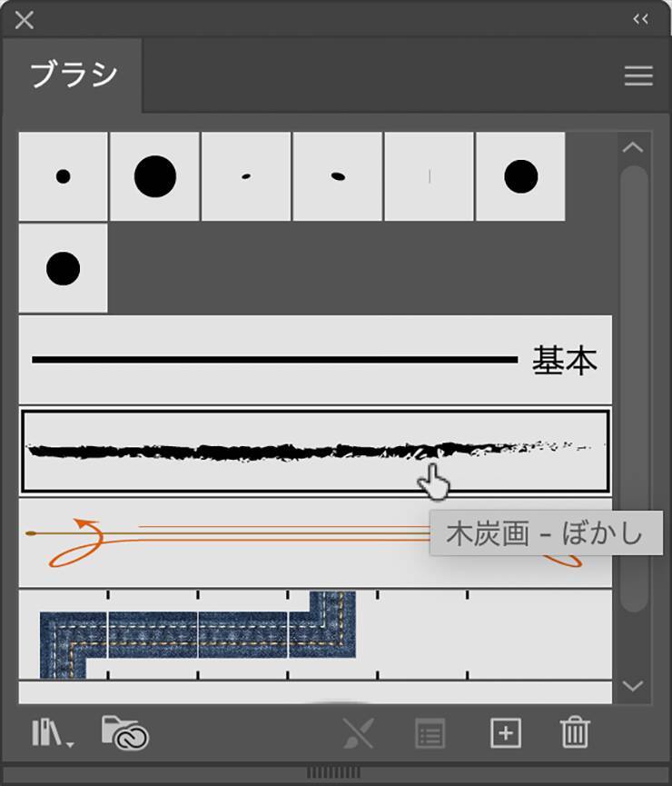Select the small round calligraphic brush
Viewport: 672px width, 786px height.
click(x=64, y=176)
